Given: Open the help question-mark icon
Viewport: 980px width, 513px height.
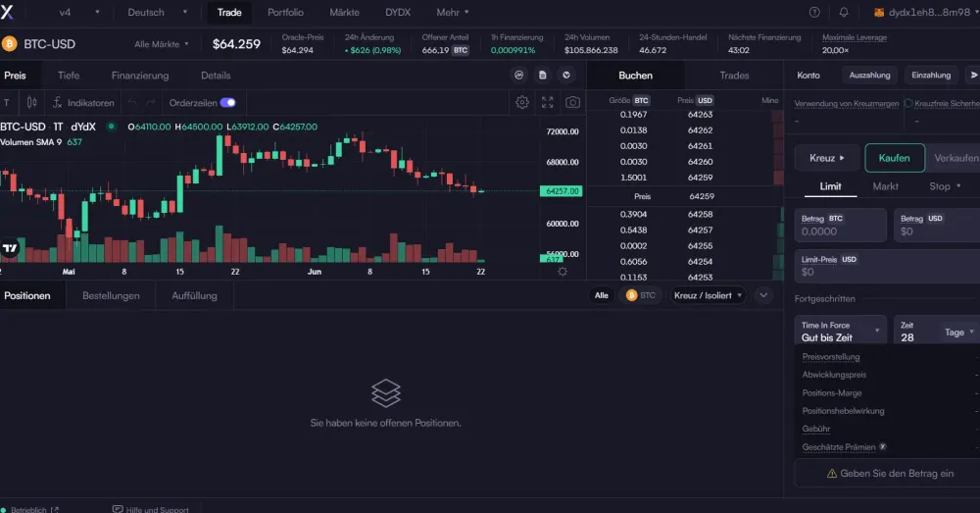Looking at the screenshot, I should click(x=814, y=12).
